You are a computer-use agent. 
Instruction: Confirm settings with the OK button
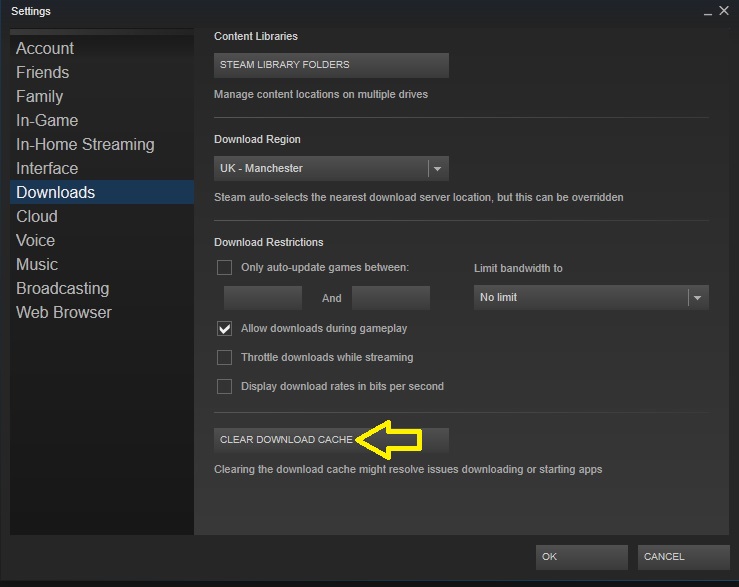click(x=582, y=557)
